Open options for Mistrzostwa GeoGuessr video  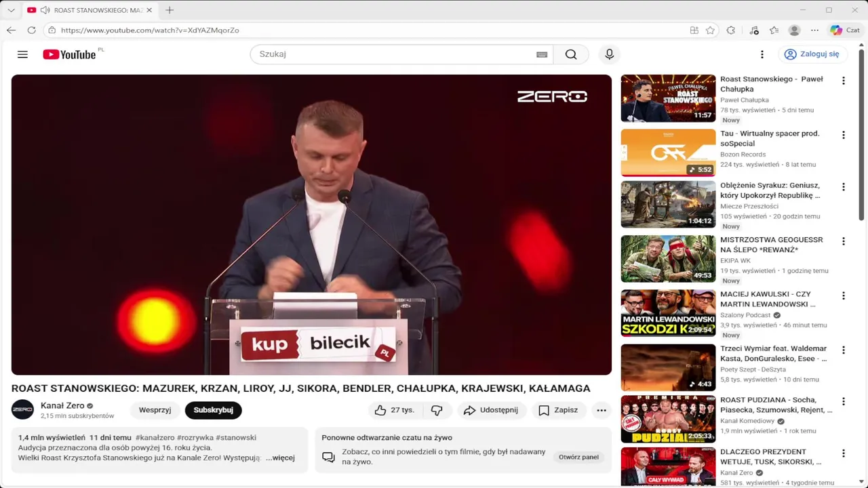tap(843, 241)
